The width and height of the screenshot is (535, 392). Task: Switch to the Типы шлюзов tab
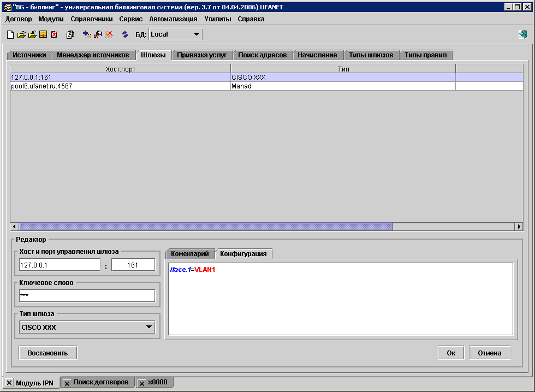click(x=371, y=55)
